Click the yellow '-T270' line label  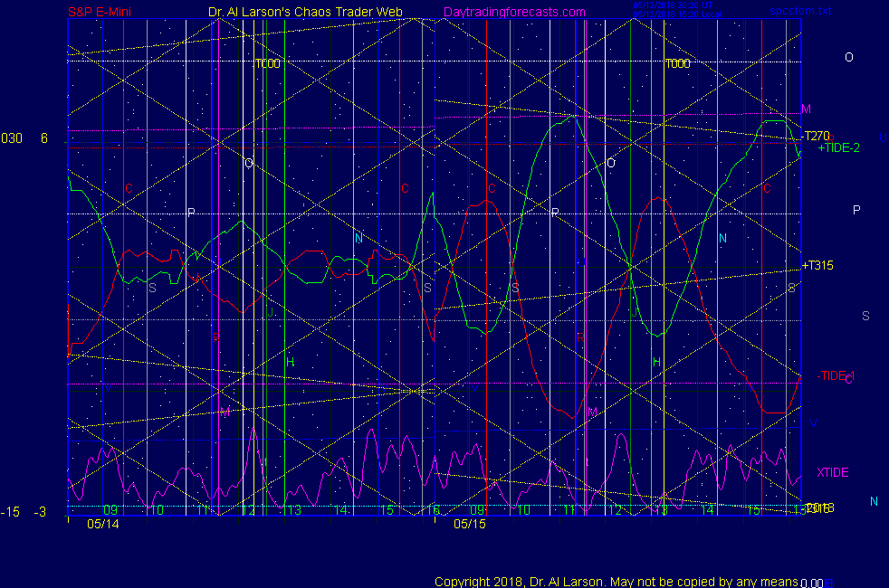point(816,136)
